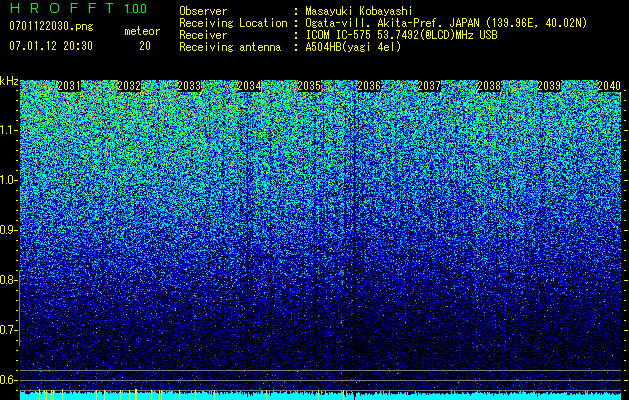This screenshot has height=400, width=629.
Task: Click receiver value ICOM IC-575 53.7492 MHz USB
Action: (x=402, y=35)
